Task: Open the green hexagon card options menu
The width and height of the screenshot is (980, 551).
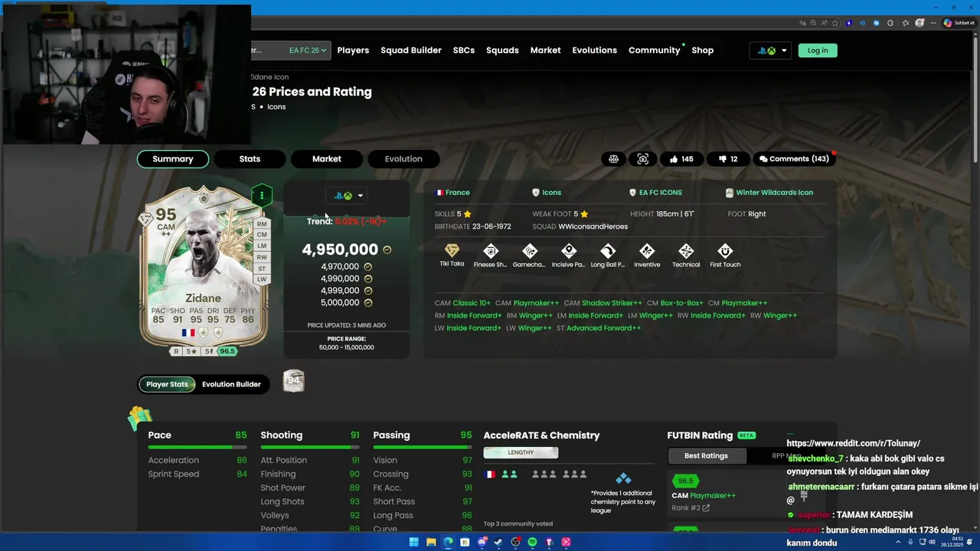Action: [x=262, y=196]
